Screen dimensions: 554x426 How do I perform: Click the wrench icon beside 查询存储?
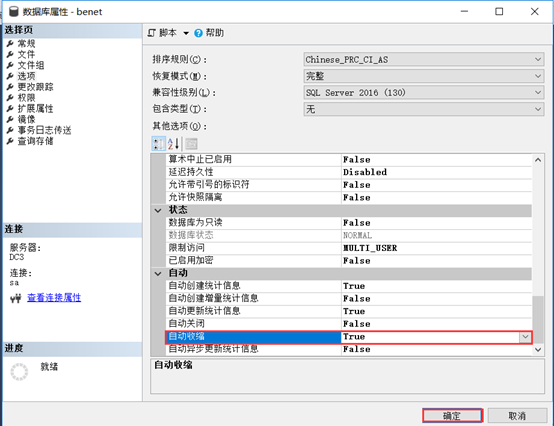(x=10, y=141)
